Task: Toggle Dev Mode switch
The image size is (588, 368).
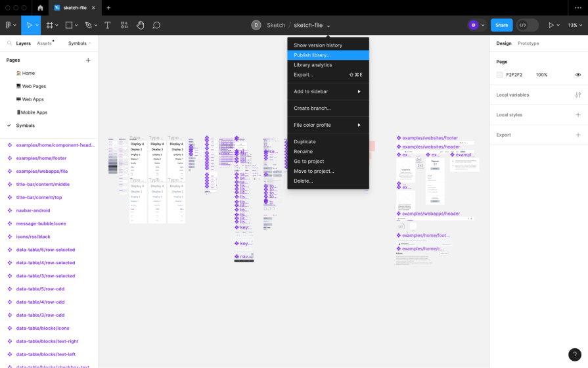Action: click(x=527, y=25)
